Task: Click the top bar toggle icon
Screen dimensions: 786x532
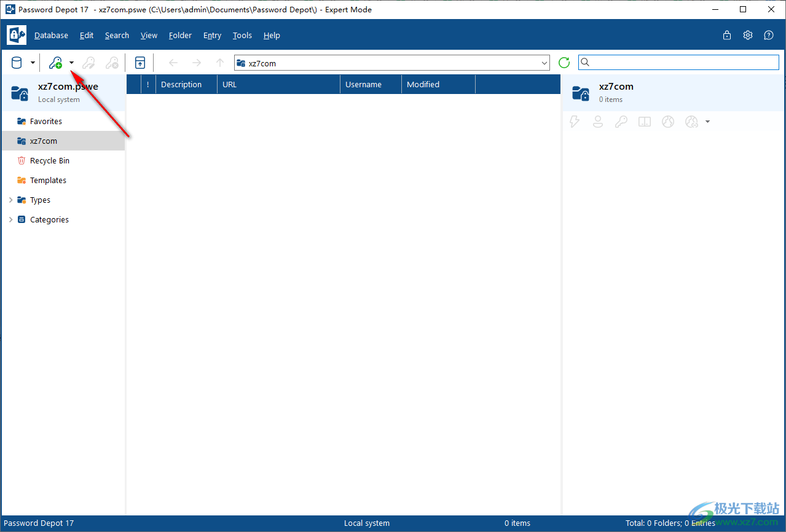Action: click(140, 63)
